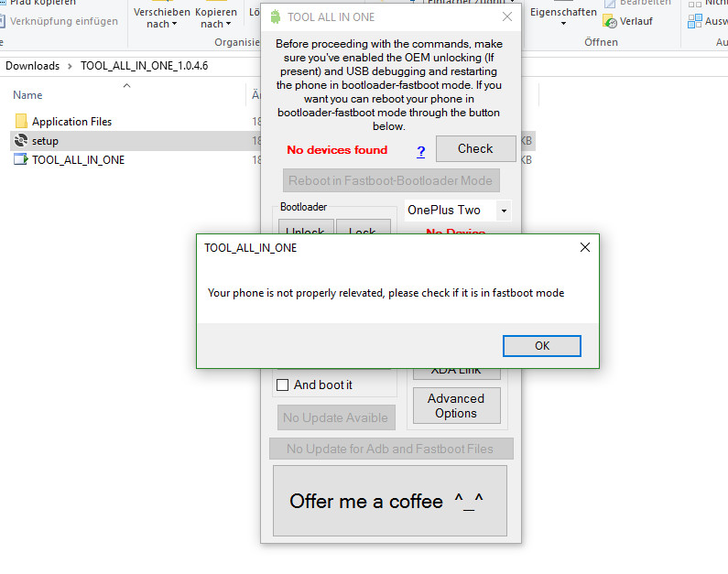Click Reboot in Fastboot-Bootloader Mode button
728x574 pixels.
coord(391,180)
